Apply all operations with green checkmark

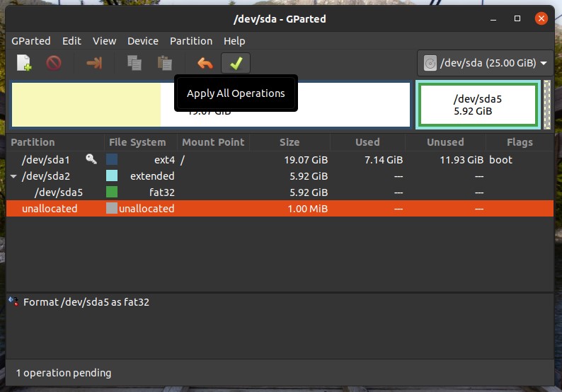coord(236,64)
